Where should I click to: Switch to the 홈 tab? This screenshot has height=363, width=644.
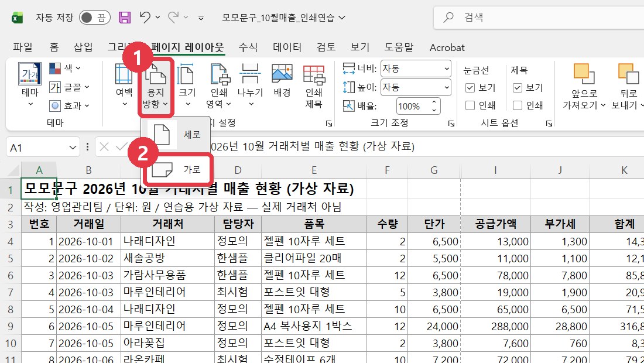(x=54, y=47)
